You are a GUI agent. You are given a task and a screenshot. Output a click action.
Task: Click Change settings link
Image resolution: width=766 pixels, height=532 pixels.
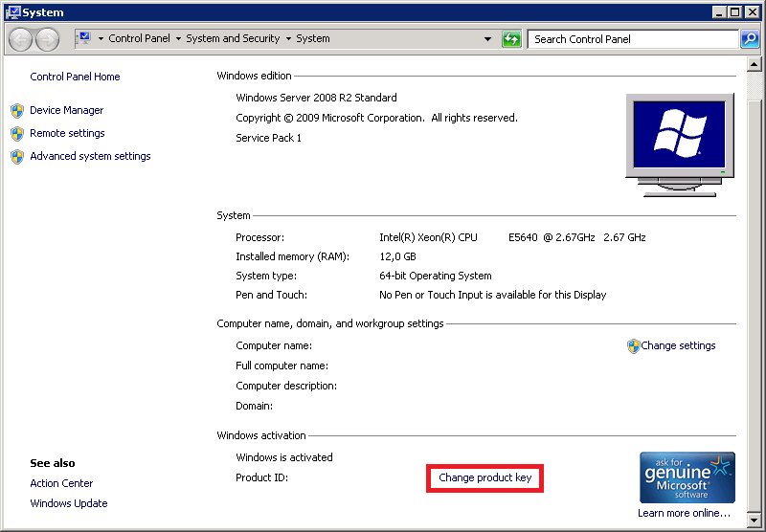(678, 345)
